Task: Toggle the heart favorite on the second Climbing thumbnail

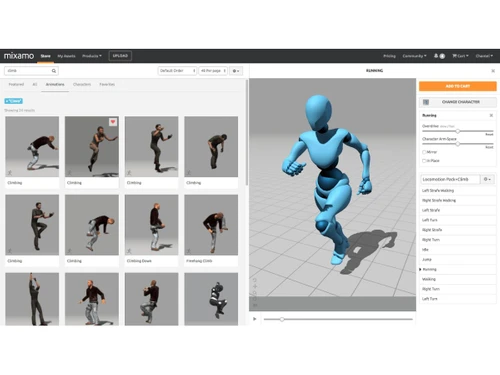Action: coord(113,122)
